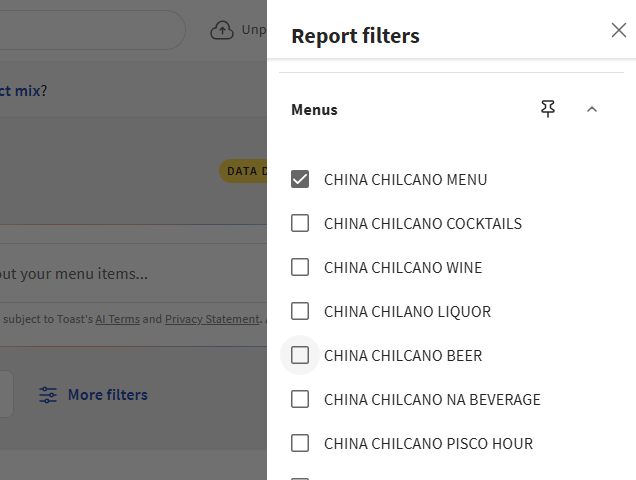636x480 pixels.
Task: Click the CHINA CHILCANO COCKTAILS label
Action: (x=423, y=224)
